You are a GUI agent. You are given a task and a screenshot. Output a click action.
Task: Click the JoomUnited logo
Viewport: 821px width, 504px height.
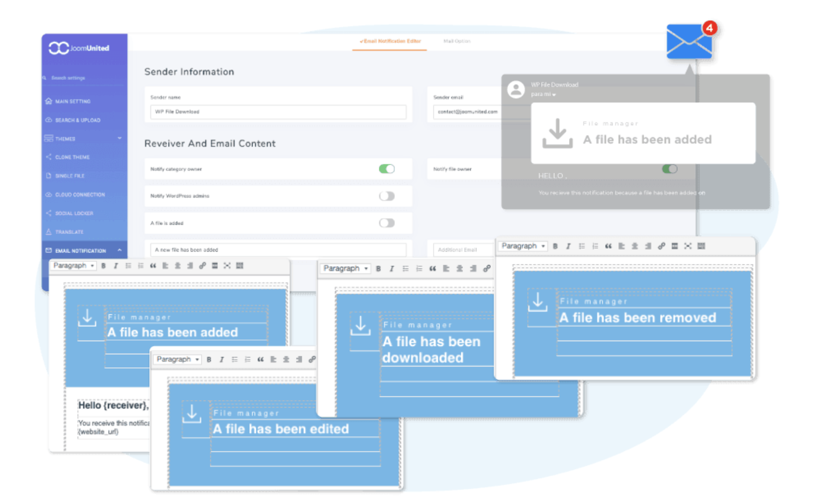tap(79, 48)
